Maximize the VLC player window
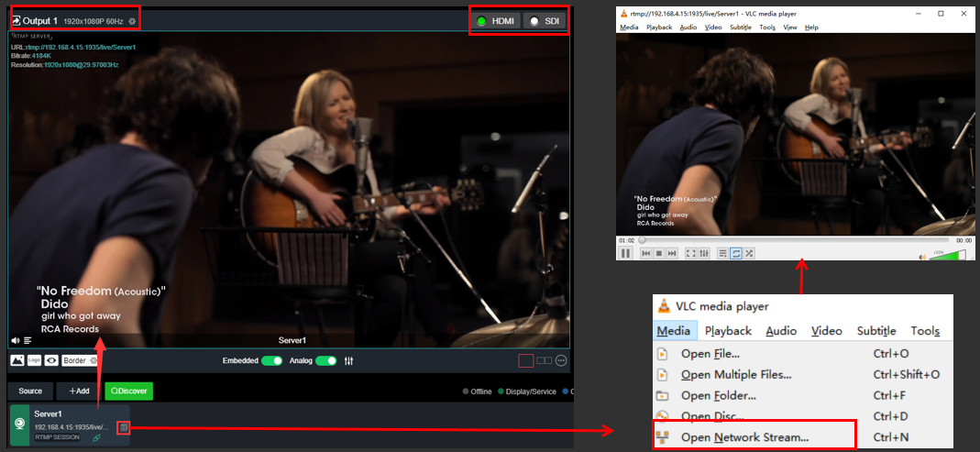Viewport: 980px width, 452px height. coord(941,13)
